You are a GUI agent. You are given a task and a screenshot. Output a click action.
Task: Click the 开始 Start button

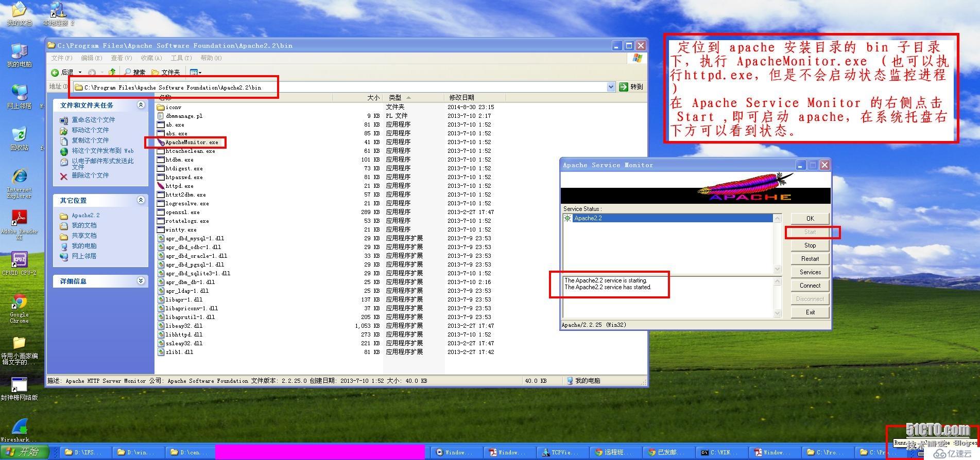tap(24, 452)
